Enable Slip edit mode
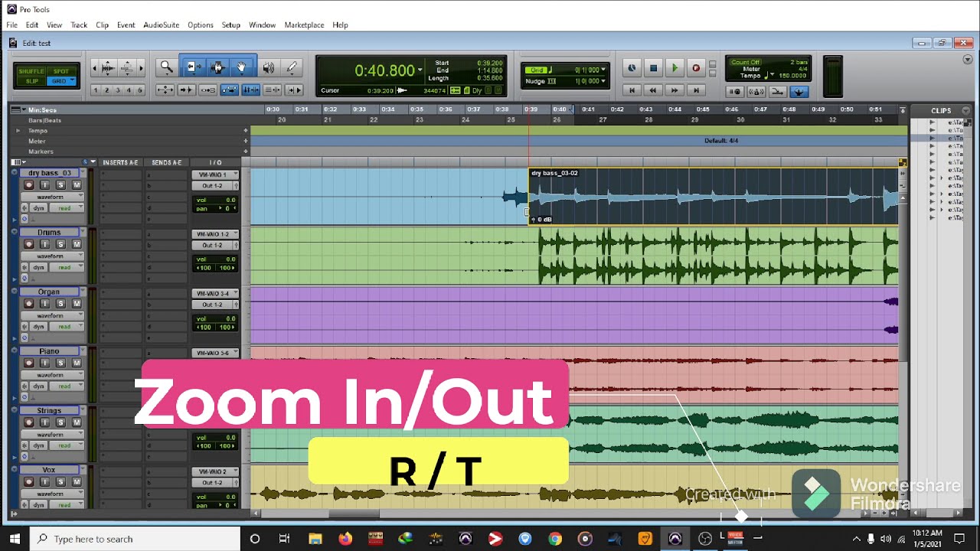980x551 pixels. pos(31,80)
